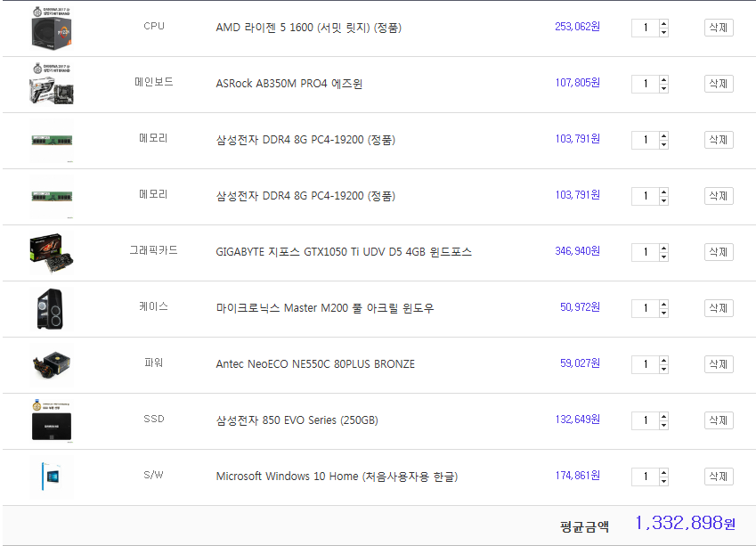756x546 pixels.
Task: Decrease quantity of the Samsung 850 EVO SSD
Action: tap(663, 425)
